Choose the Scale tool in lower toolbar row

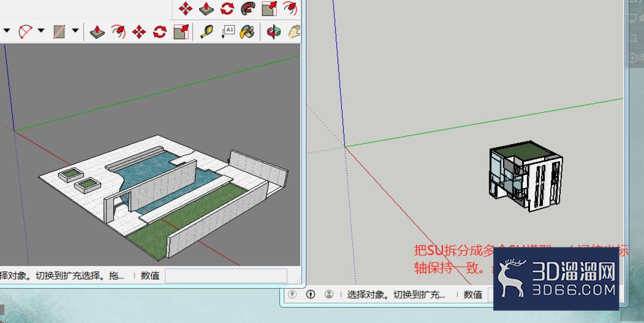click(x=181, y=32)
